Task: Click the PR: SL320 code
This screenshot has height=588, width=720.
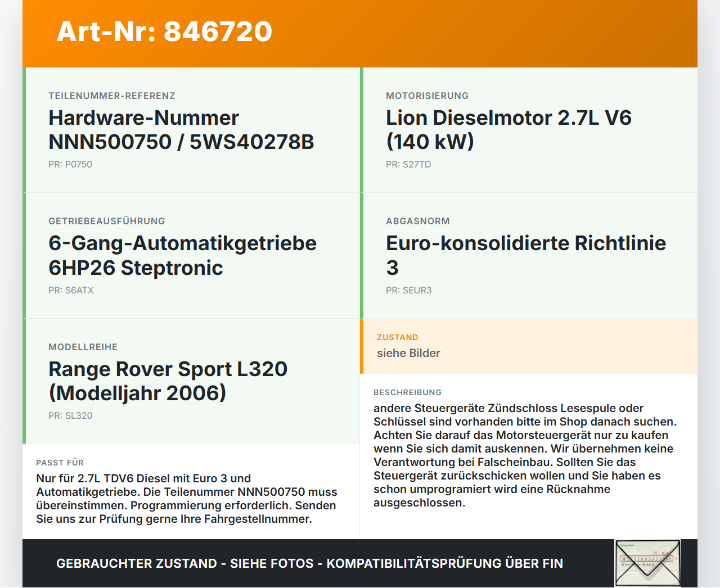Action: (x=70, y=416)
